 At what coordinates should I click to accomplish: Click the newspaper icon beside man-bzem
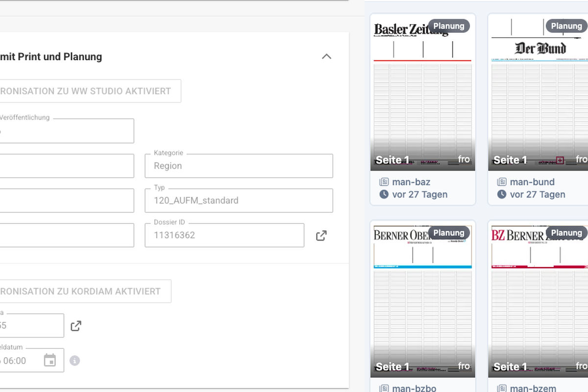[502, 389]
